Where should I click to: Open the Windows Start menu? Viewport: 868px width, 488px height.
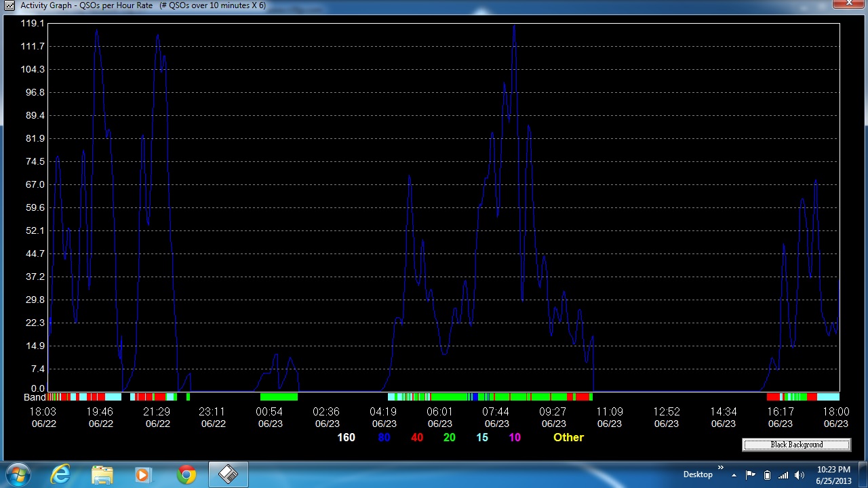18,474
